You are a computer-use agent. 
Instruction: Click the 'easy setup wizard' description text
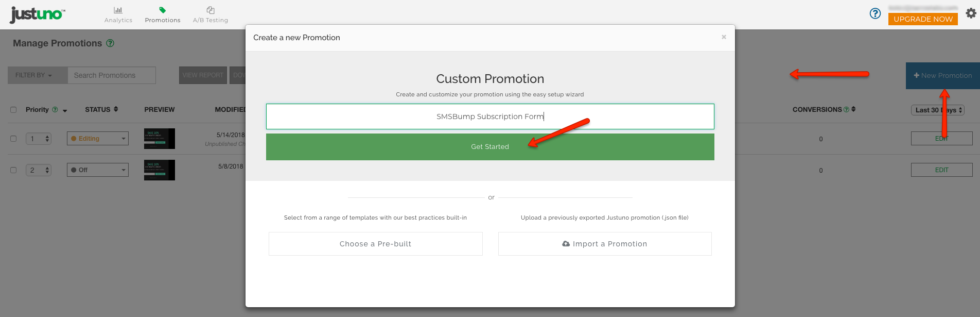pos(490,94)
